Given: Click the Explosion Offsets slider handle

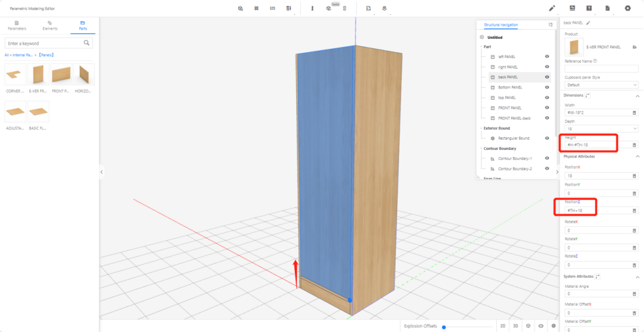Looking at the screenshot, I should (444, 327).
